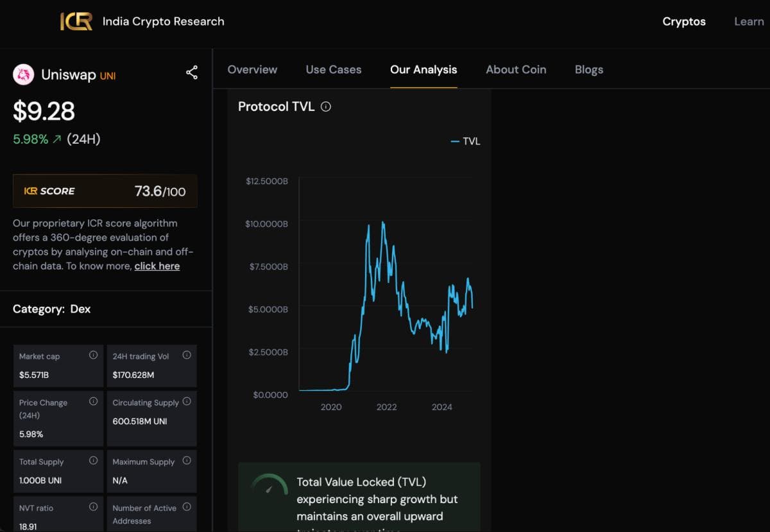Click the Total Supply info icon
The height and width of the screenshot is (532, 770).
(93, 460)
